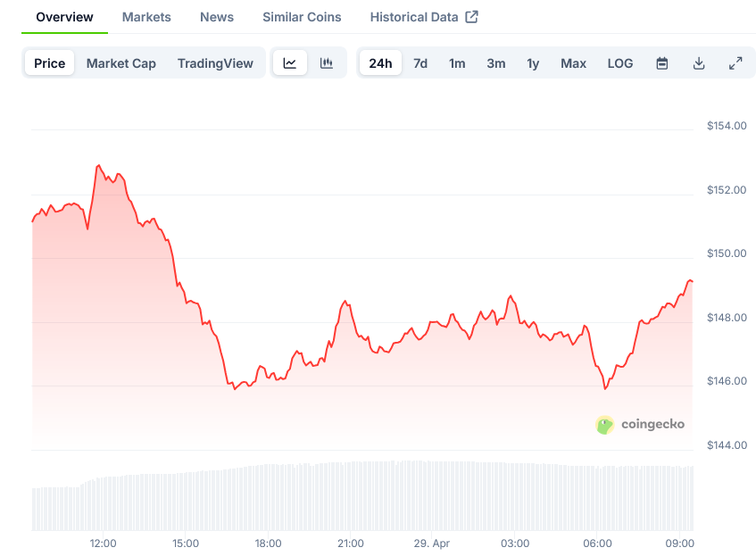
Task: Click the CoinGecko gecko logo watermark
Action: coord(605,425)
